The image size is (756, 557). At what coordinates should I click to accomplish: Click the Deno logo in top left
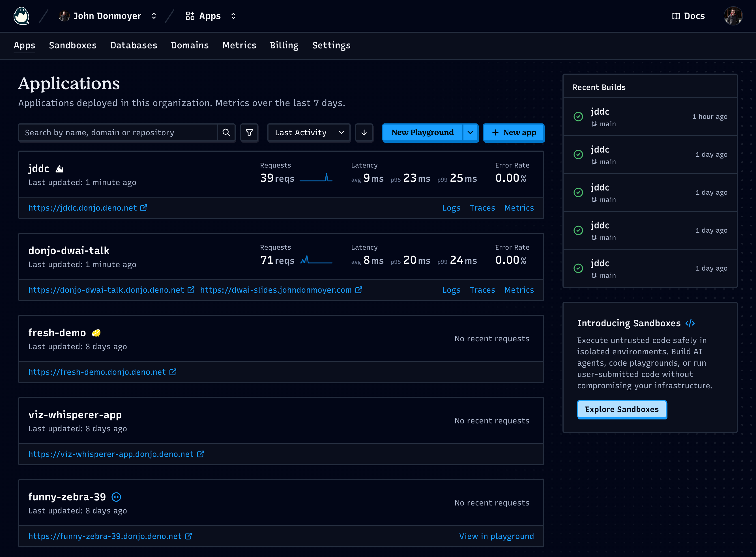point(21,16)
